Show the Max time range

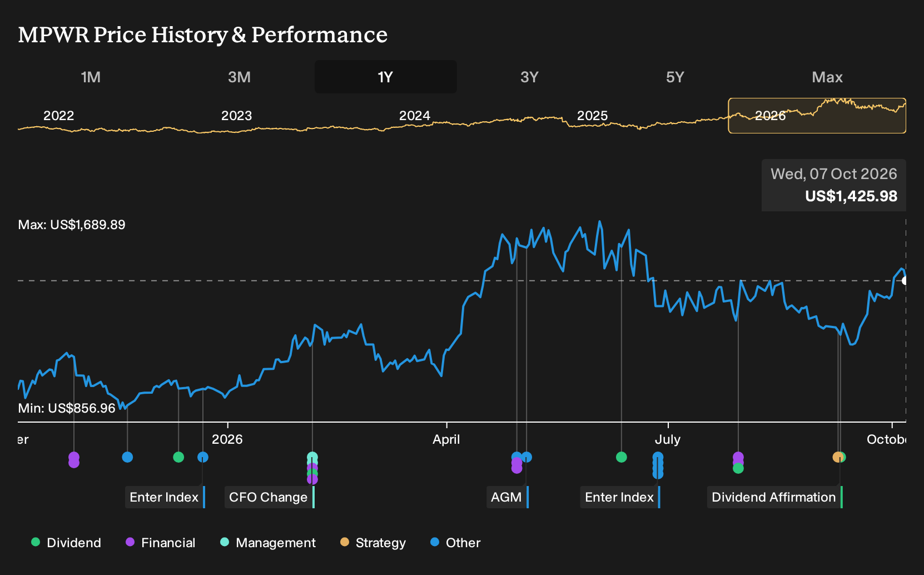827,77
